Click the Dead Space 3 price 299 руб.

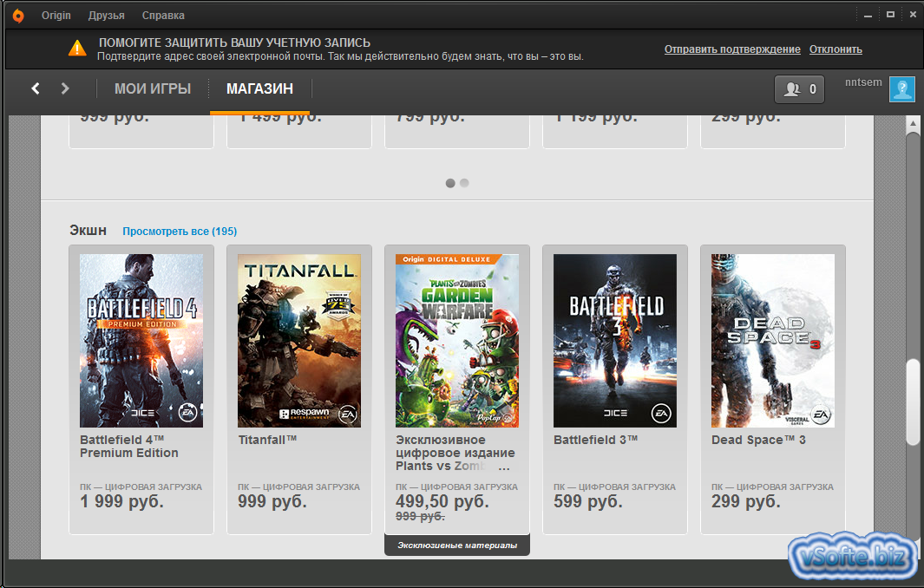coord(746,501)
